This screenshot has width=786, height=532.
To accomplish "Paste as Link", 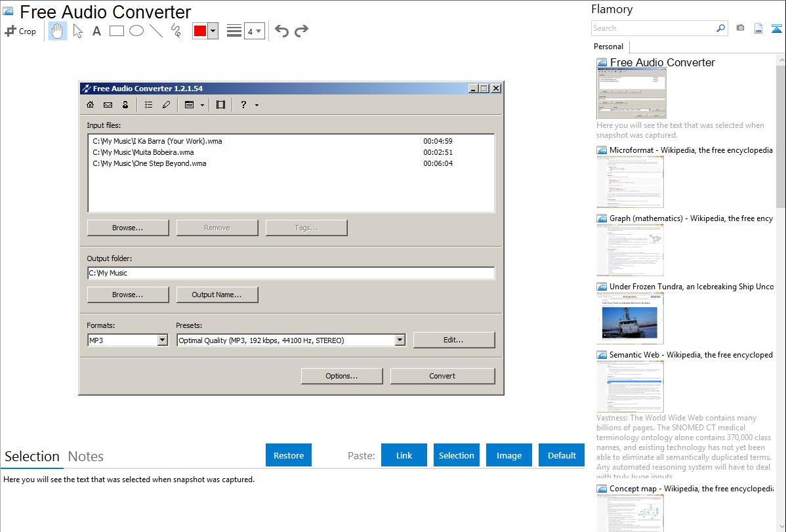I will [x=404, y=455].
